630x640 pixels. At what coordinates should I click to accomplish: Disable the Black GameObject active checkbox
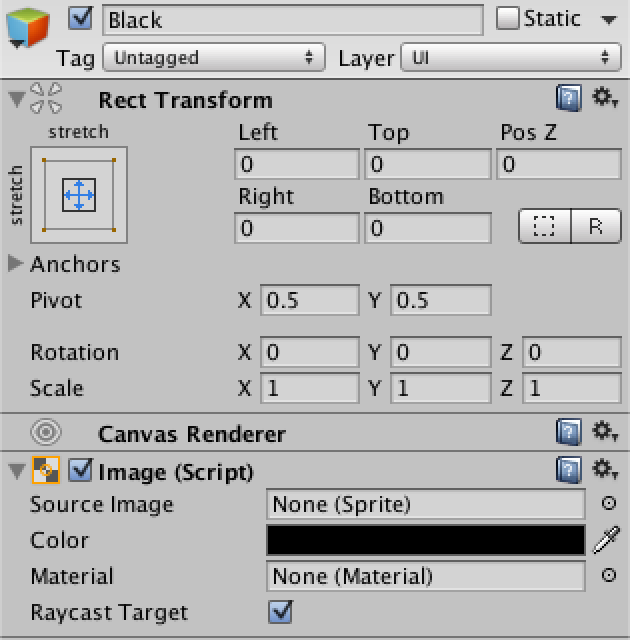(x=80, y=19)
